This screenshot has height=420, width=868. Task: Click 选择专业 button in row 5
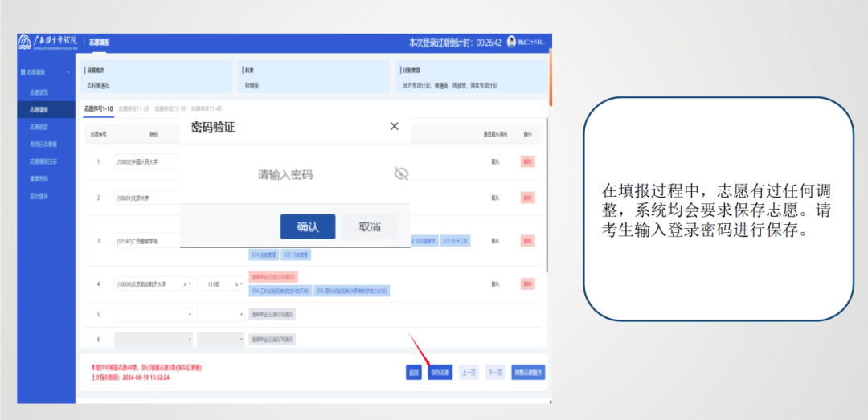272,314
